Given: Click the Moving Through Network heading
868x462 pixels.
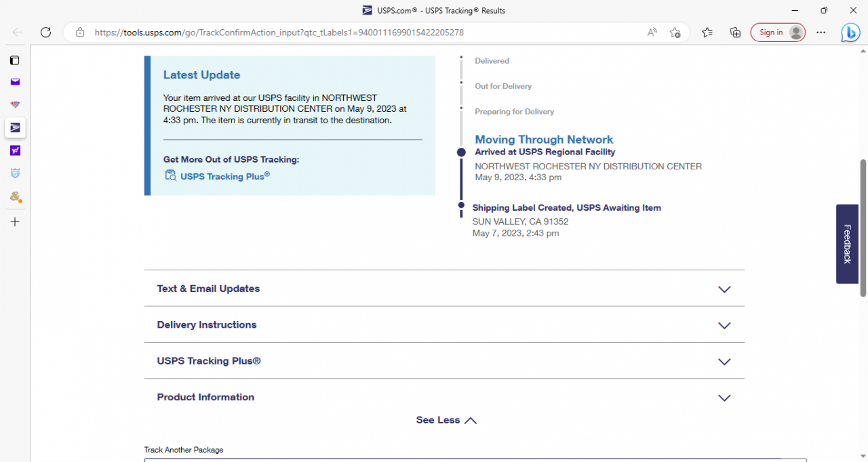Looking at the screenshot, I should (544, 140).
